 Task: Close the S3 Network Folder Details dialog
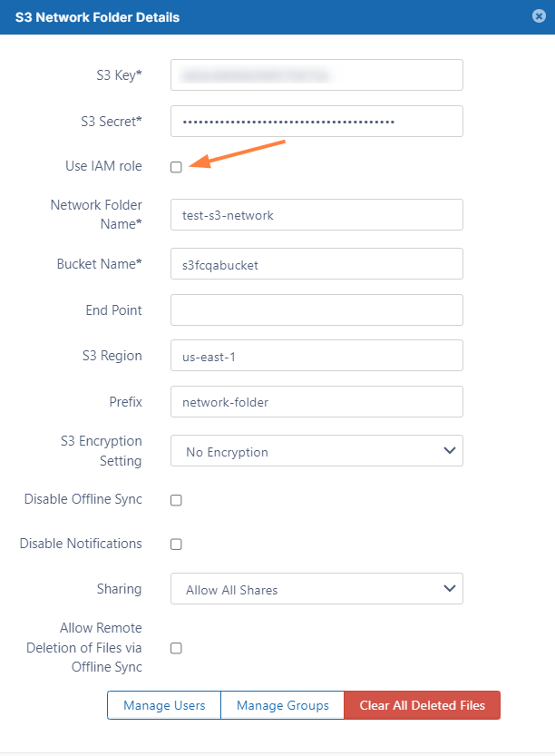(x=539, y=16)
